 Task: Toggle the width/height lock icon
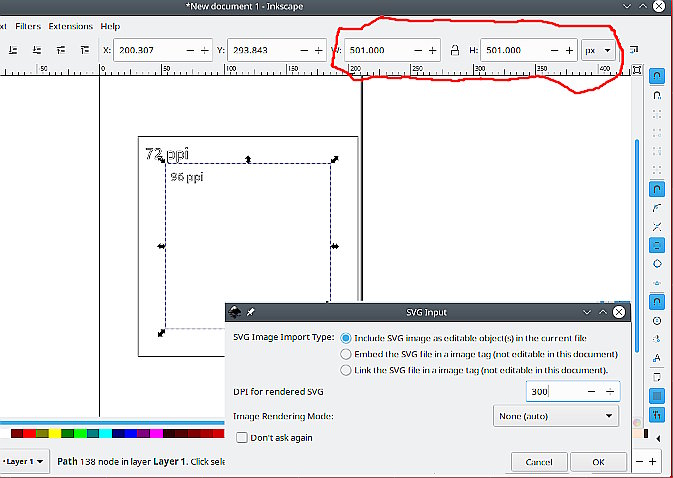click(455, 50)
